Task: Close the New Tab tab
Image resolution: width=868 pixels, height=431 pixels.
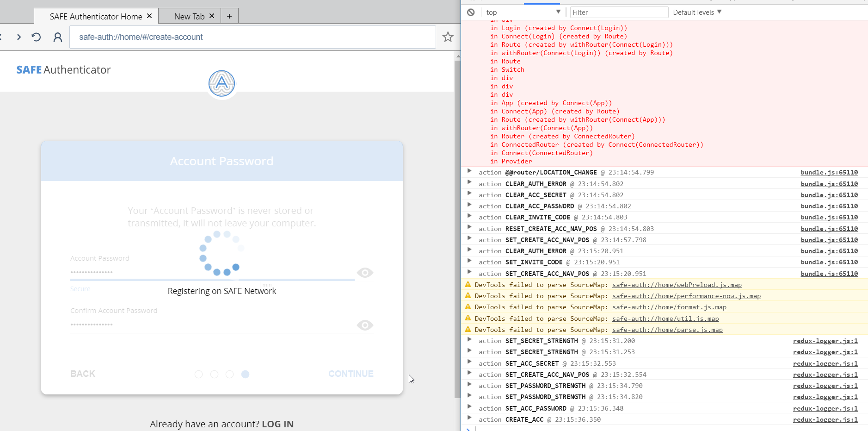Action: tap(212, 16)
